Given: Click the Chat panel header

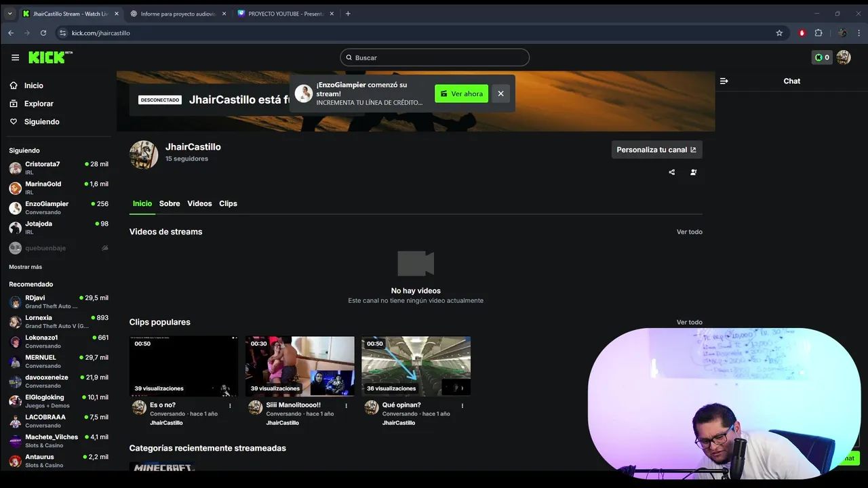Looking at the screenshot, I should pos(791,81).
